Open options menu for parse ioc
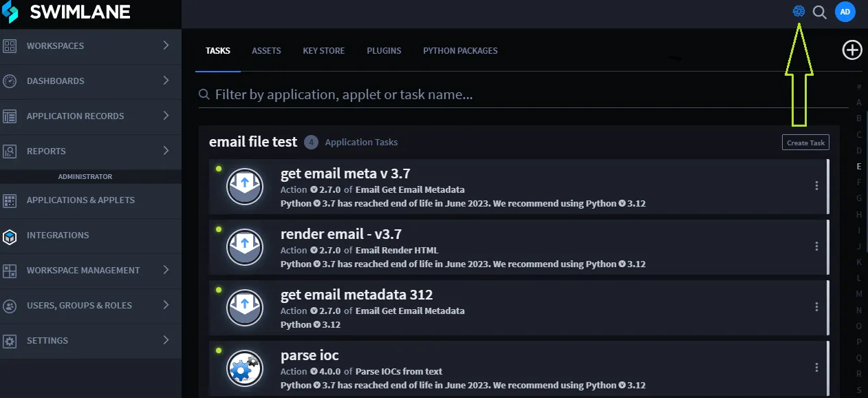 pos(816,367)
